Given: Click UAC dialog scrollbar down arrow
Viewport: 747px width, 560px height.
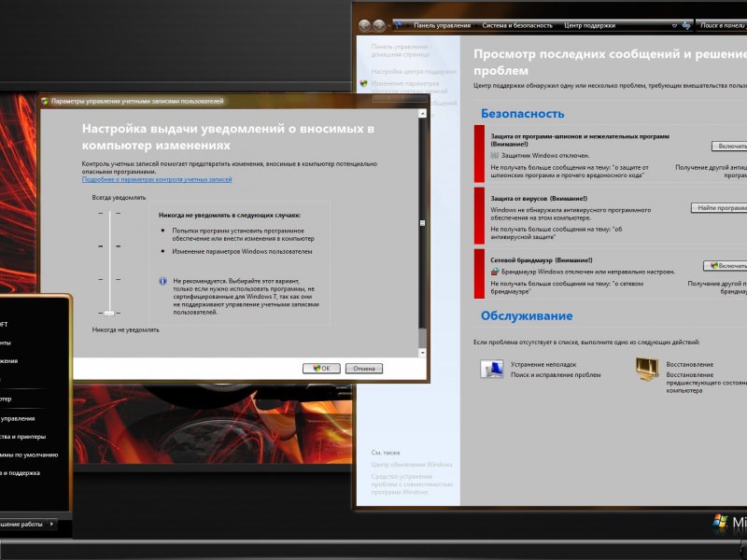Looking at the screenshot, I should [x=422, y=353].
